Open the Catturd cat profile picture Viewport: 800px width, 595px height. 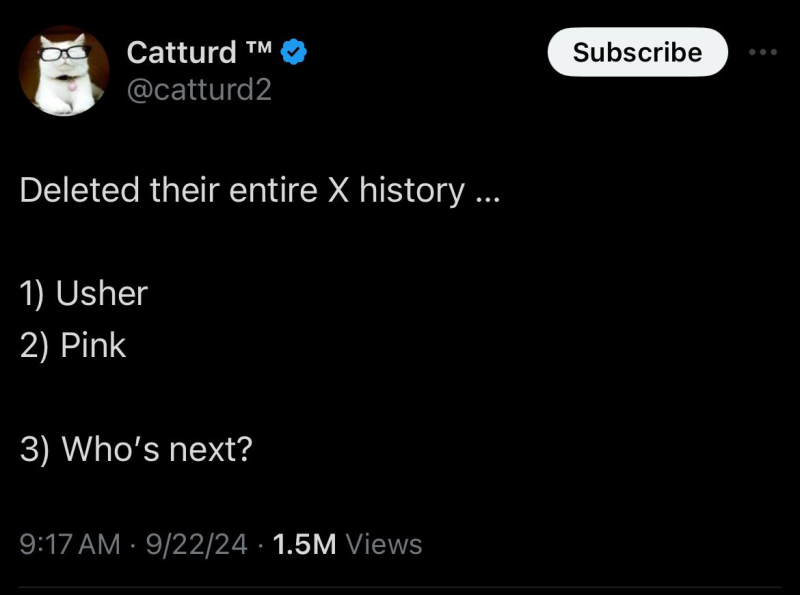pos(64,71)
